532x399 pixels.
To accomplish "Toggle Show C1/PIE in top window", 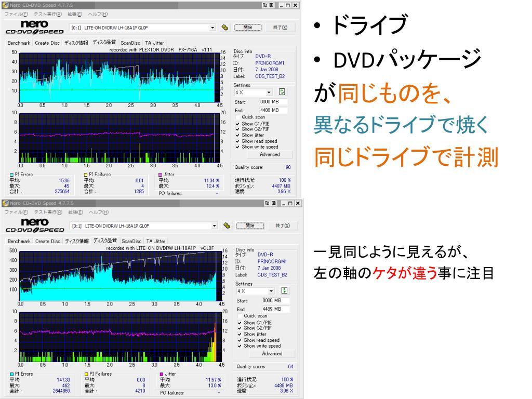I will click(x=237, y=124).
